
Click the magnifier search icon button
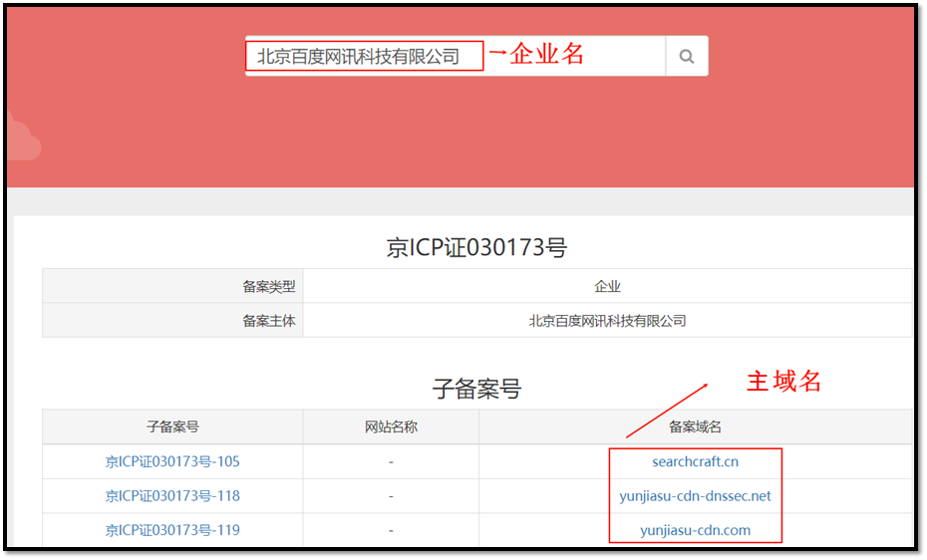(687, 56)
